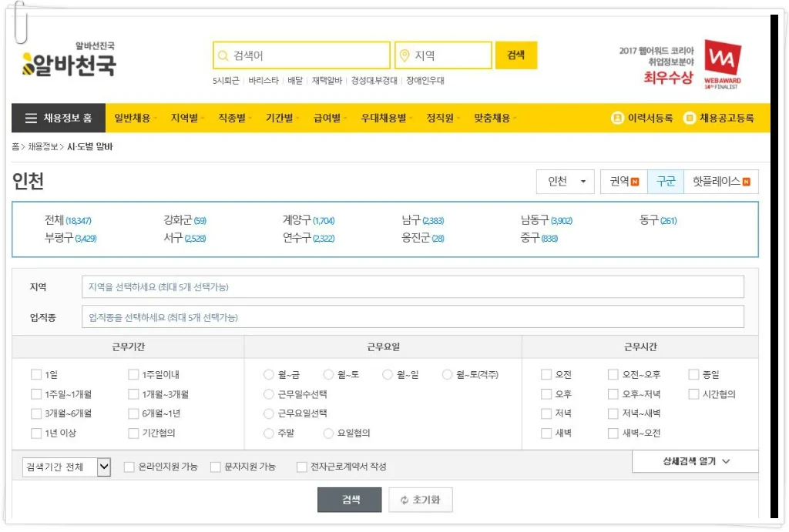This screenshot has width=789, height=532.
Task: Switch to the 권역 tab
Action: click(624, 182)
